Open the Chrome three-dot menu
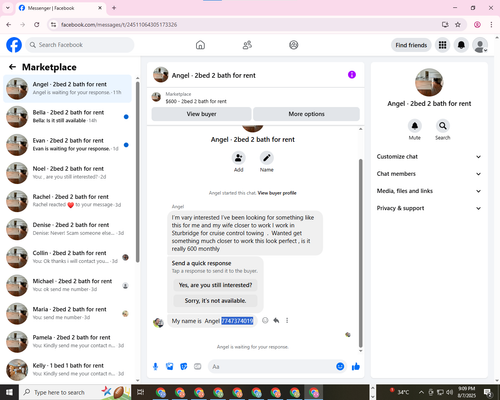The width and height of the screenshot is (500, 400). pyautogui.click(x=491, y=24)
